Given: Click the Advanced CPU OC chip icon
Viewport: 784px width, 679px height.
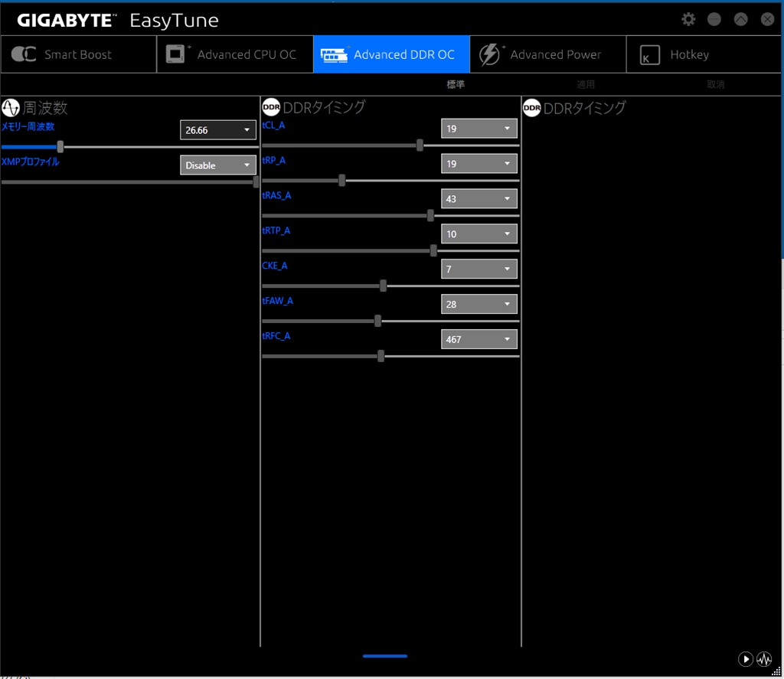Looking at the screenshot, I should 175,54.
